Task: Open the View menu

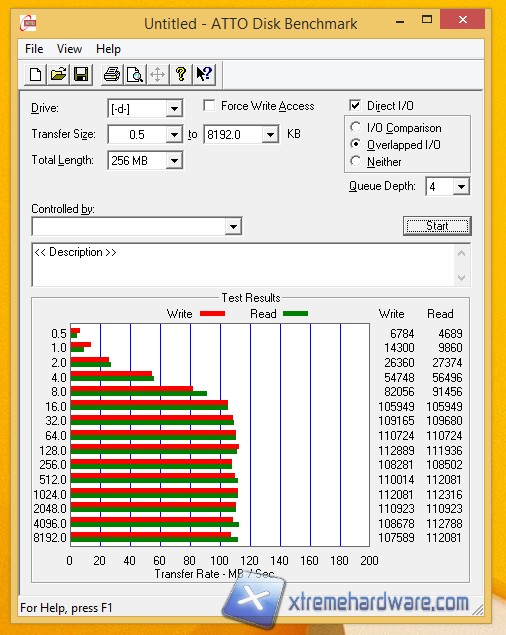Action: (x=69, y=49)
